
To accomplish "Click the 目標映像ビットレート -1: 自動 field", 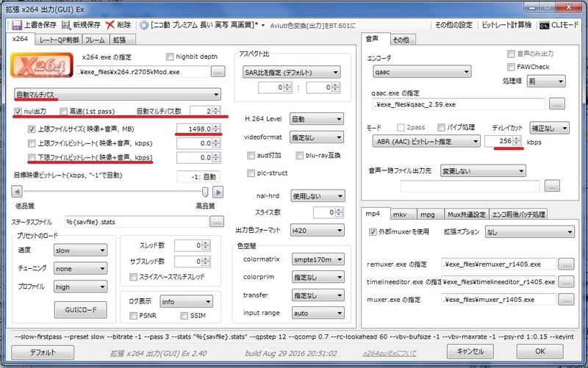I will point(198,177).
